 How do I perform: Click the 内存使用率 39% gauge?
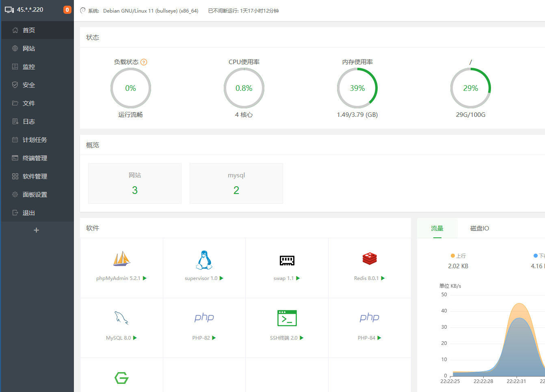357,88
